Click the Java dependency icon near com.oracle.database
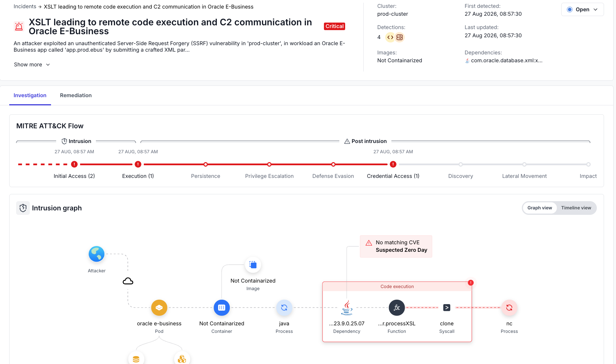Image resolution: width=616 pixels, height=364 pixels. click(467, 61)
